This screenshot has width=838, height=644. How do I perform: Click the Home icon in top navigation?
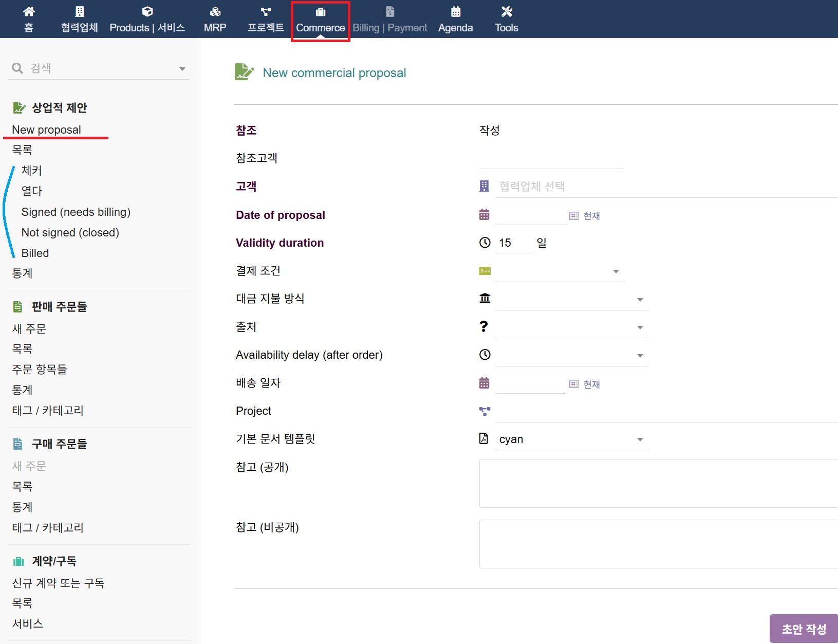point(29,12)
